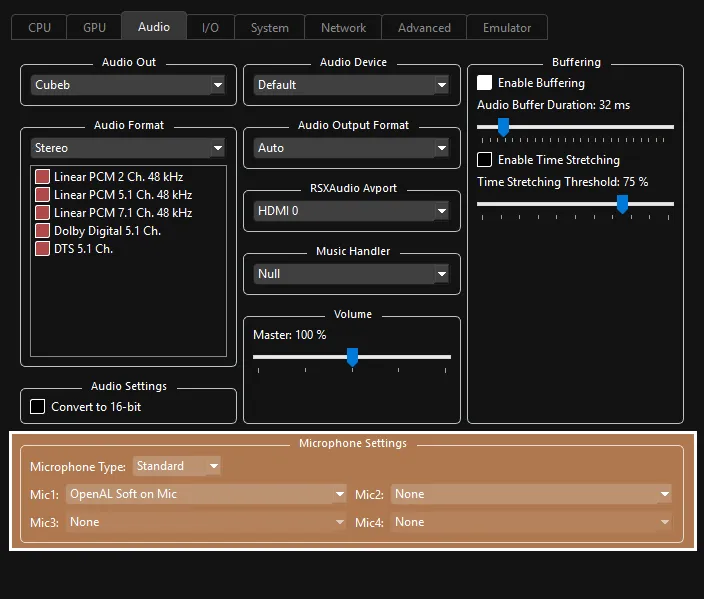
Task: Toggle the Dolby Digital 5.1 Ch. checkbox
Action: pyautogui.click(x=42, y=230)
